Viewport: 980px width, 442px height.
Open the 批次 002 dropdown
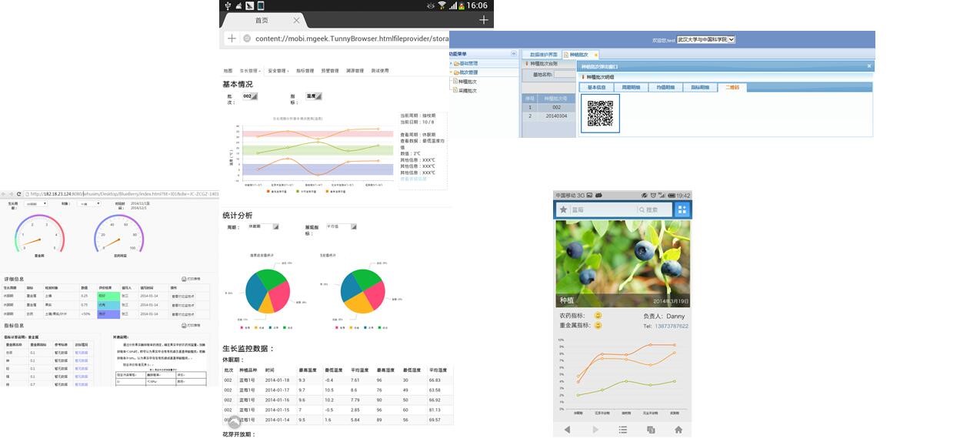(250, 96)
